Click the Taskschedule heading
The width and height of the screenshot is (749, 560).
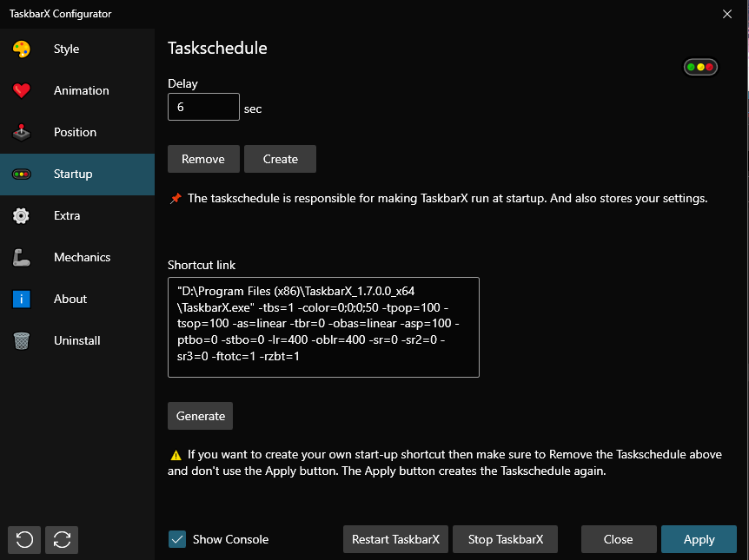[217, 49]
